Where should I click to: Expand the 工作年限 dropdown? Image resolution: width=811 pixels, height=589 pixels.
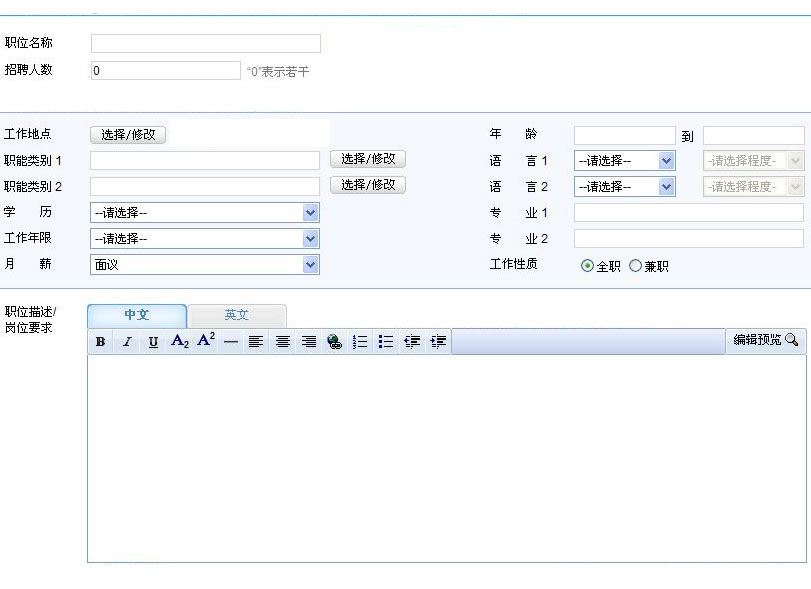pos(204,238)
